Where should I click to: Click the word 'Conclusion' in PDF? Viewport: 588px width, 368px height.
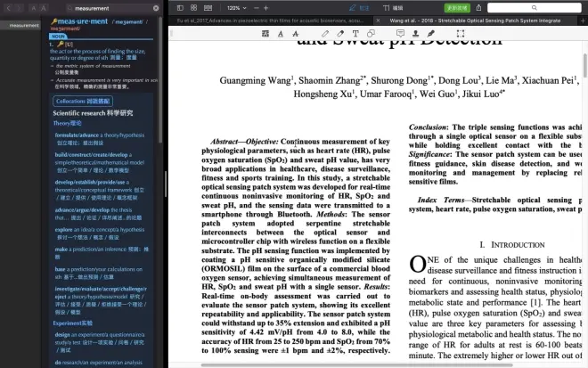point(428,127)
